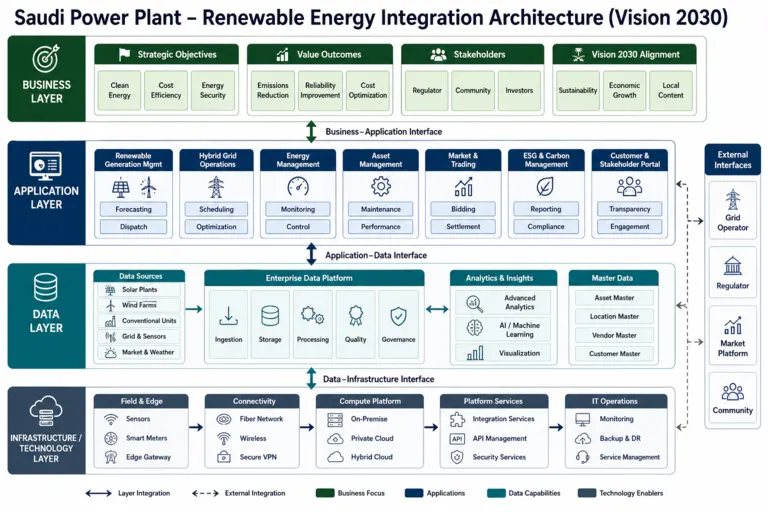Click the Technology Enablers legend swatch
Screen dimensions: 768x512
coord(587,493)
